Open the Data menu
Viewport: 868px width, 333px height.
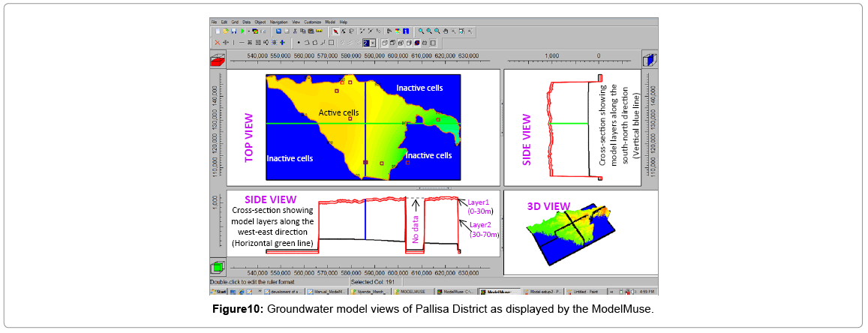(246, 22)
